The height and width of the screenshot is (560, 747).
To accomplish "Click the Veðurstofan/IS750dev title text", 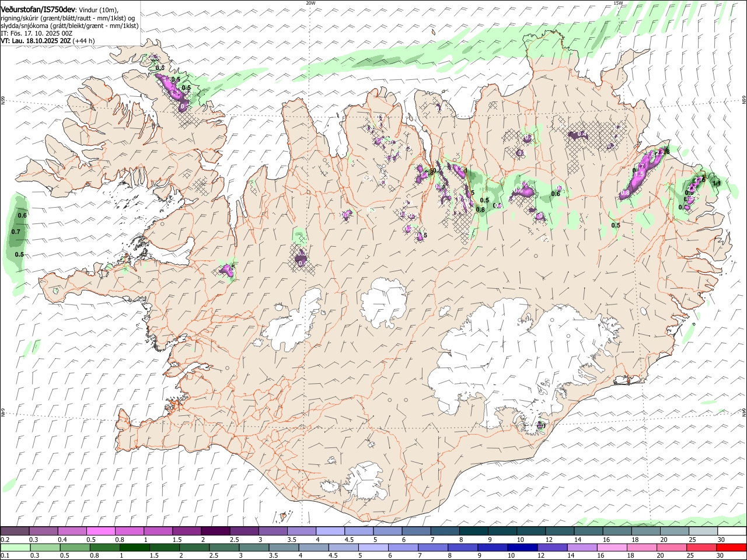I will (x=38, y=10).
